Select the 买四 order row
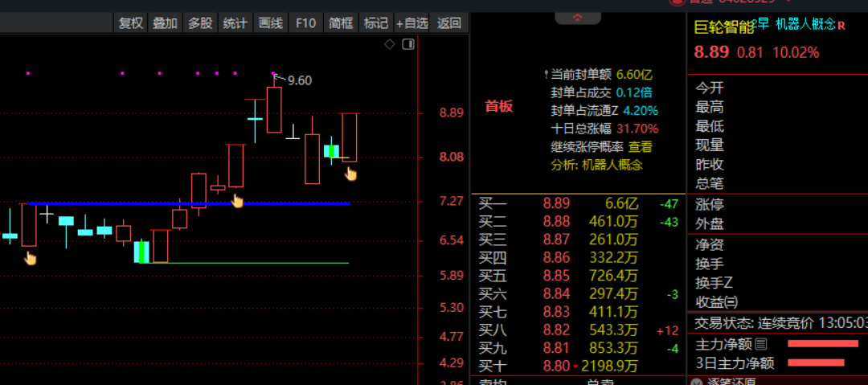Image resolution: width=868 pixels, height=385 pixels. coord(578,257)
